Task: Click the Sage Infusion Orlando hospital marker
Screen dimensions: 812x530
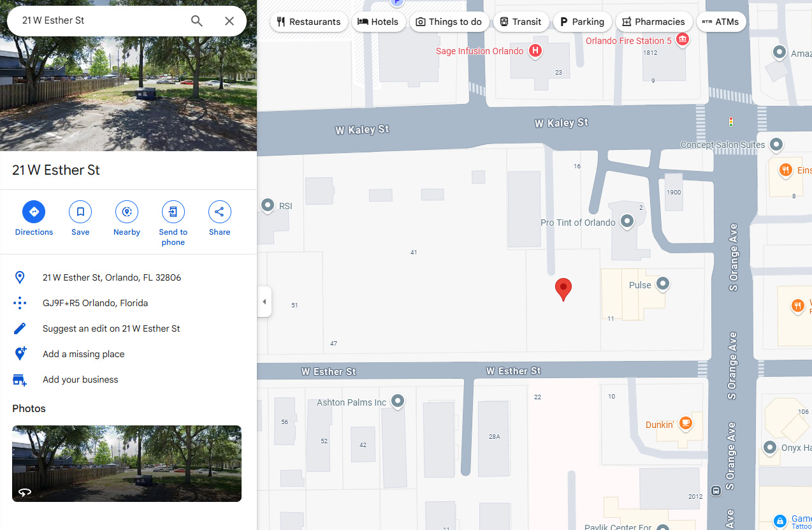Action: point(535,51)
